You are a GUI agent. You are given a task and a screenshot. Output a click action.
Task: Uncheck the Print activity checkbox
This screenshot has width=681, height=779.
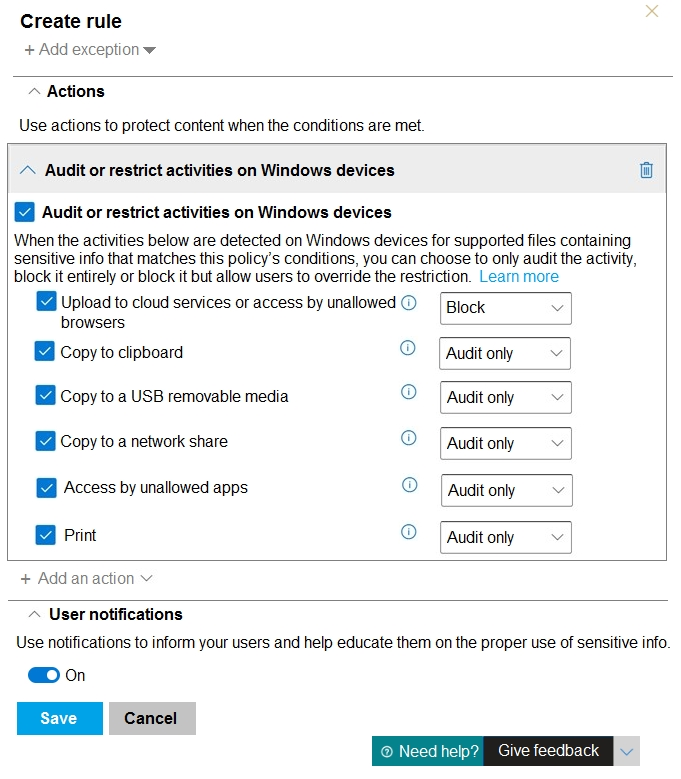pyautogui.click(x=46, y=535)
